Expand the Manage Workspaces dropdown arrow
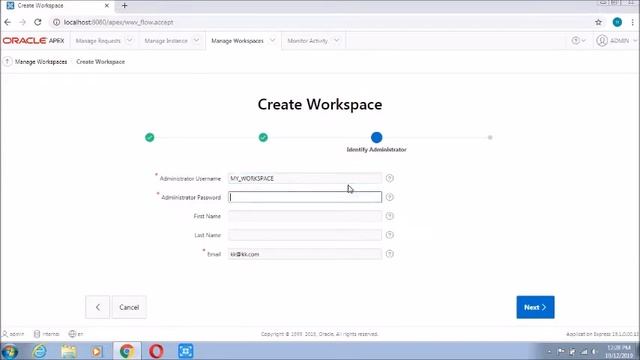This screenshot has height=360, width=640. click(272, 40)
